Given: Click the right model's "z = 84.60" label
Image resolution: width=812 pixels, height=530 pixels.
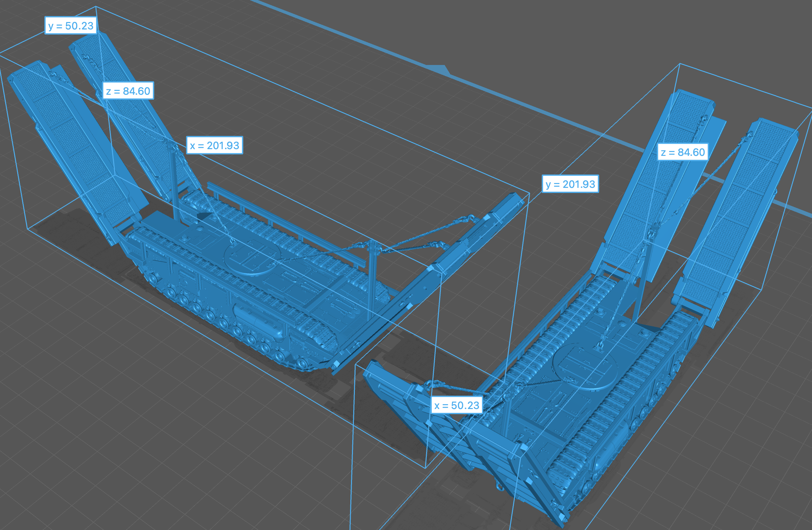Looking at the screenshot, I should point(683,152).
